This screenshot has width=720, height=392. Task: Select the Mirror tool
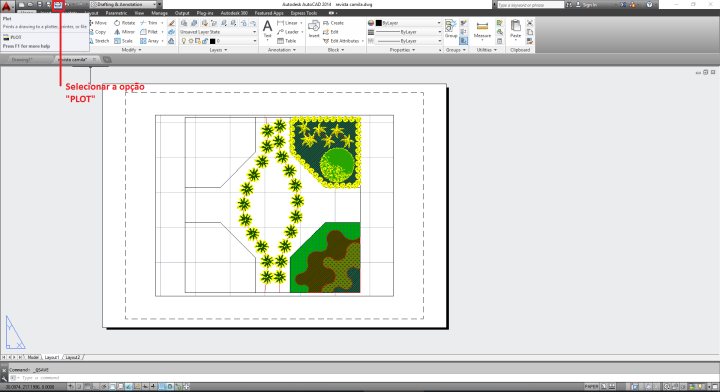click(124, 32)
